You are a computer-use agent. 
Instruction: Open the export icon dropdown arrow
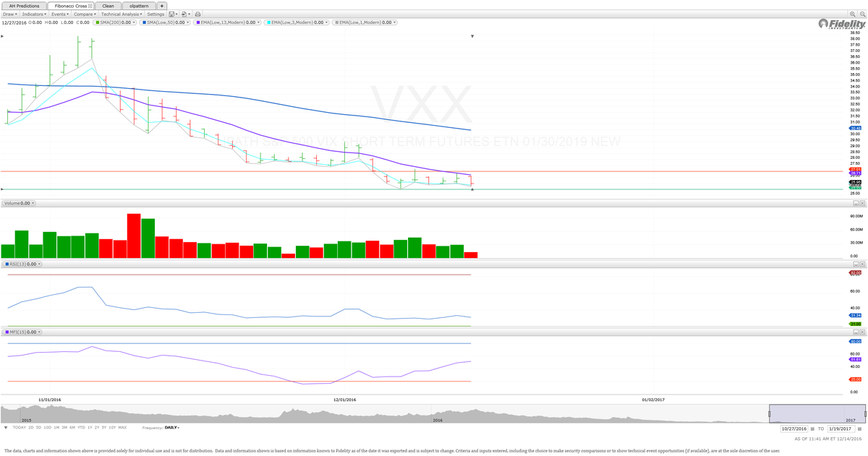point(190,14)
